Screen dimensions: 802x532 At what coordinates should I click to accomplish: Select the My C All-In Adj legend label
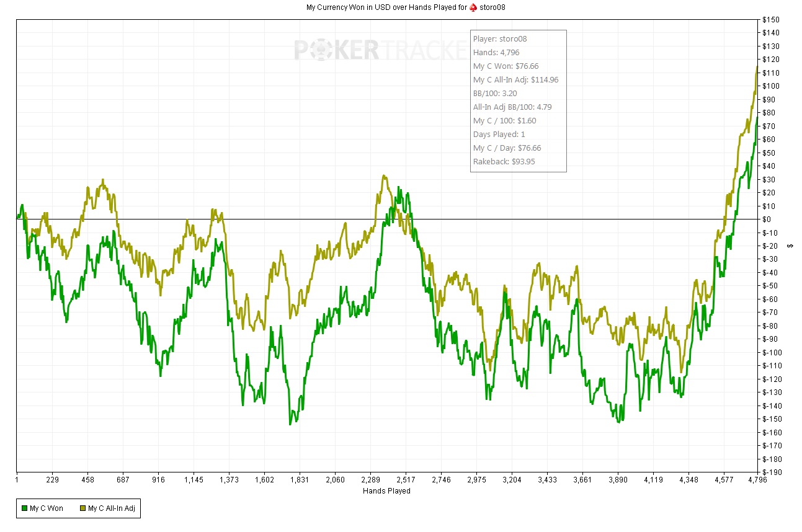pos(112,509)
